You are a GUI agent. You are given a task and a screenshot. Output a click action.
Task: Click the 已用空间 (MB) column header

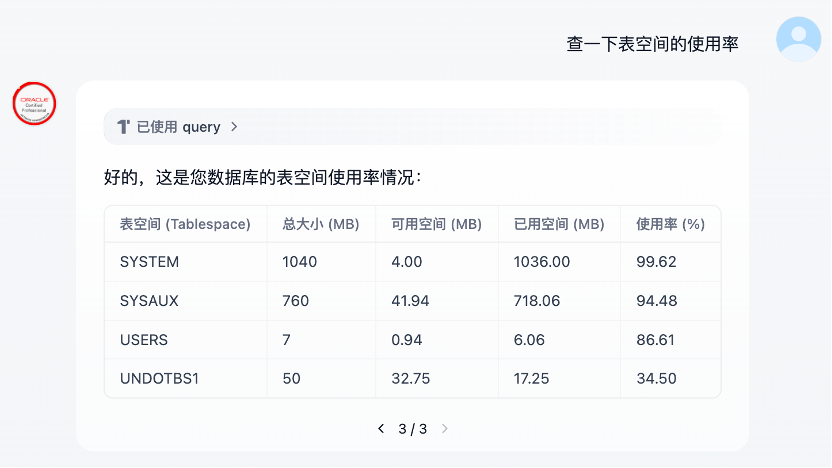click(559, 224)
